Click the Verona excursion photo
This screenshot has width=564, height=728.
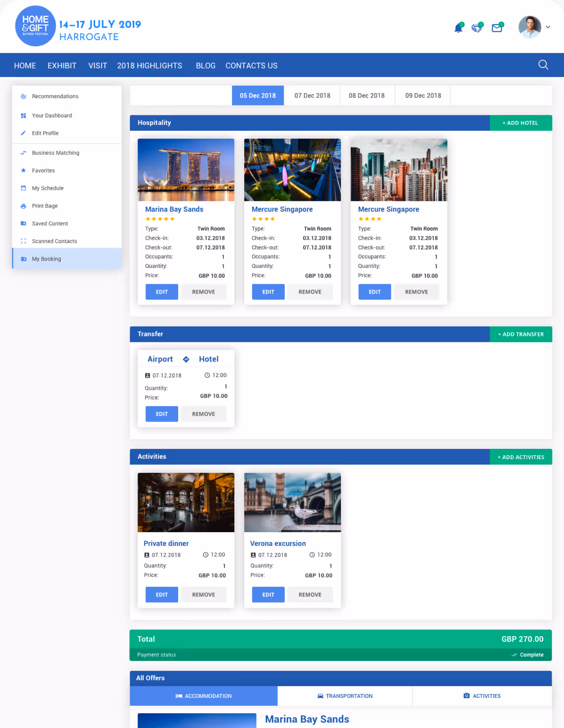click(x=293, y=503)
